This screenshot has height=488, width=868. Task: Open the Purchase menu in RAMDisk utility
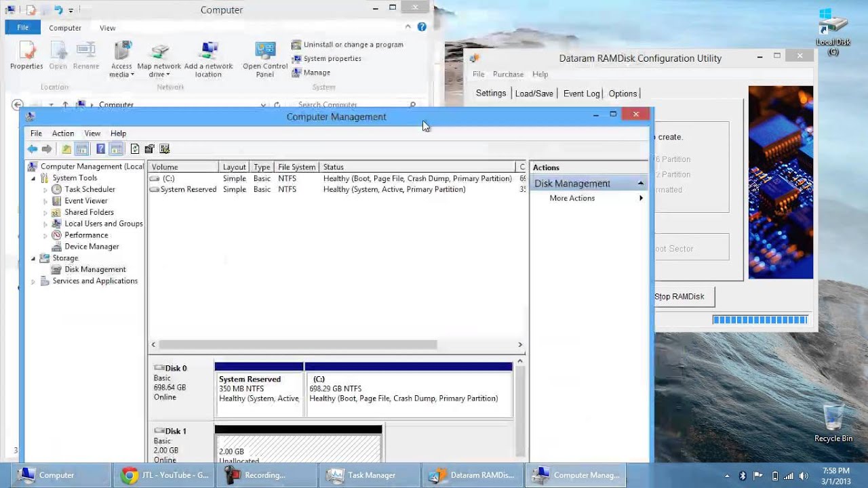click(x=508, y=75)
